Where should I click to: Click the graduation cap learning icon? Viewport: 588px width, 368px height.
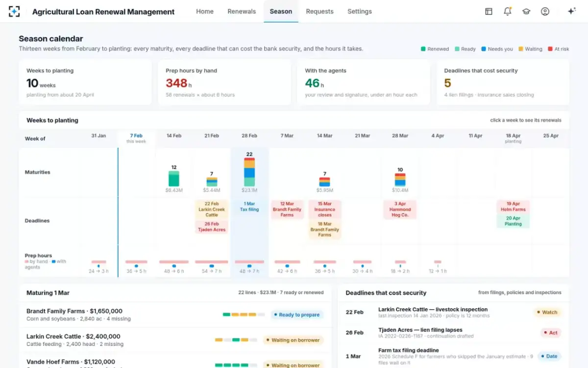[526, 11]
